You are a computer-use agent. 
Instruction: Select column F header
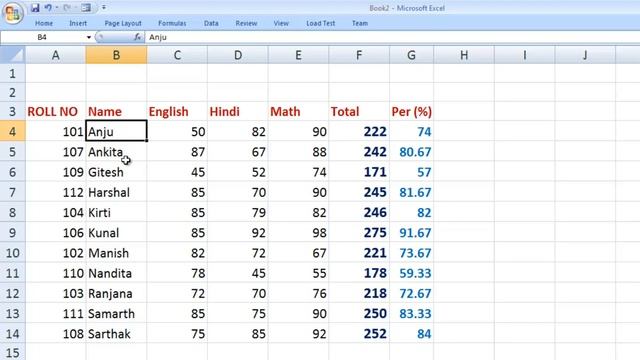(359, 55)
